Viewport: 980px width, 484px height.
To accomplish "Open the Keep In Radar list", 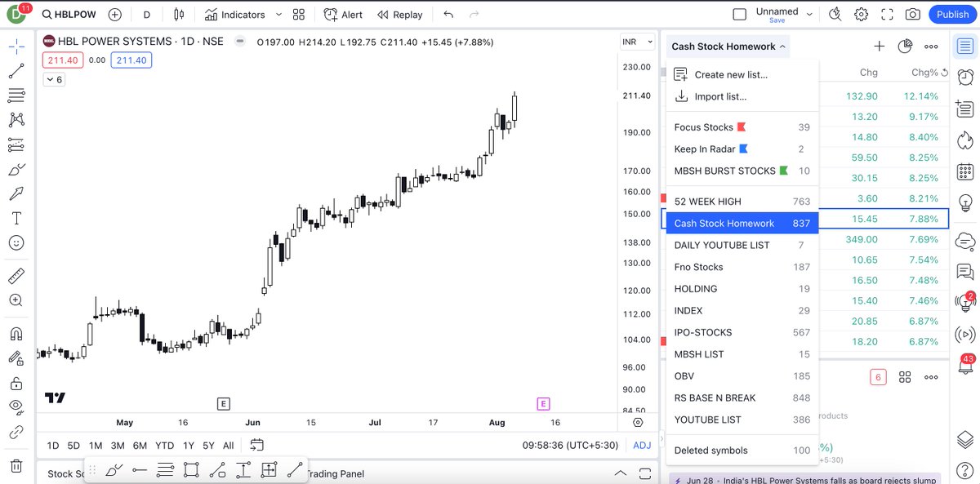I will pyautogui.click(x=742, y=149).
